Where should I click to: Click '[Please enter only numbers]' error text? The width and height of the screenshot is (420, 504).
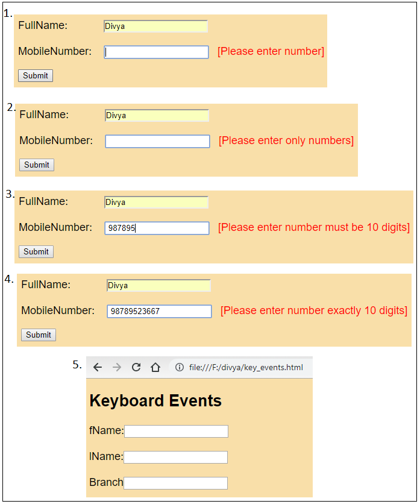(286, 141)
